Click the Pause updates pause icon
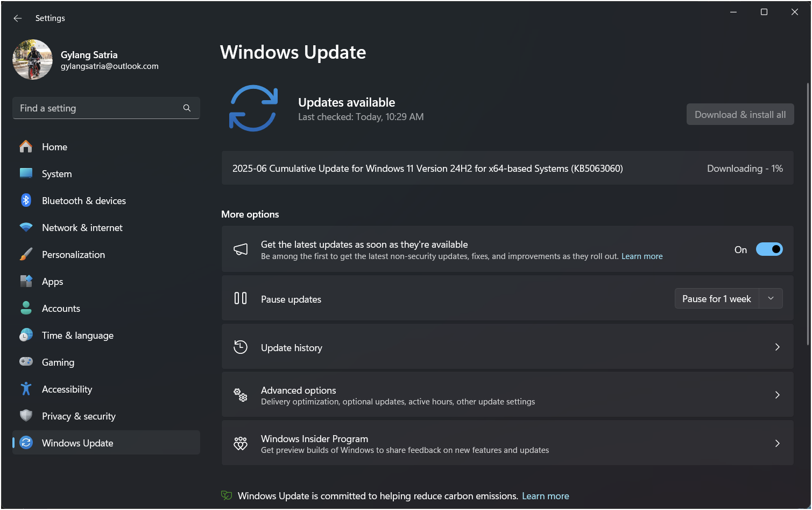The width and height of the screenshot is (812, 510). click(241, 298)
